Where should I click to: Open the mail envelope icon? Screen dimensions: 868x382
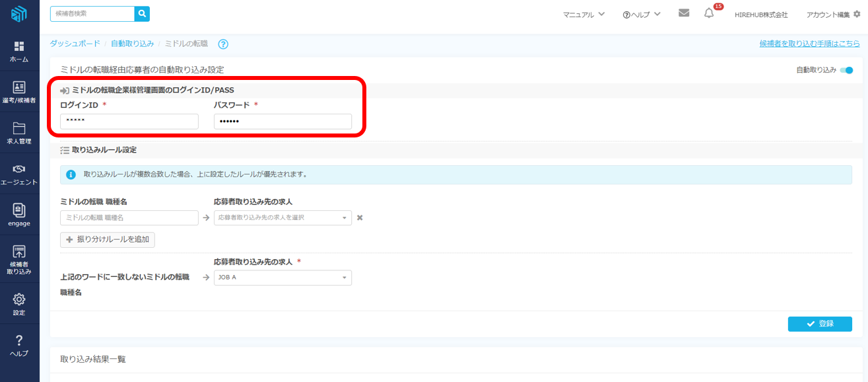[x=684, y=13]
